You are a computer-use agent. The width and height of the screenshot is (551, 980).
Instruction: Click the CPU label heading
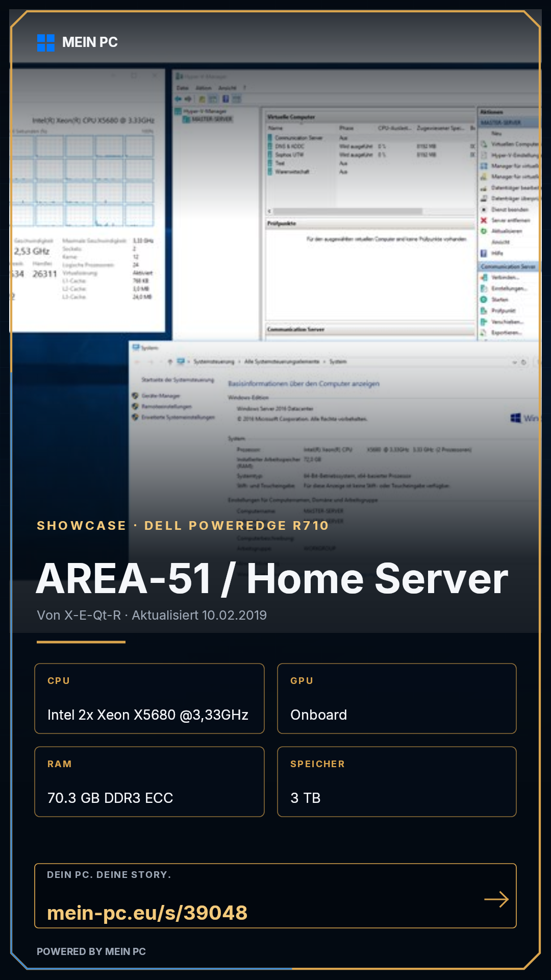(x=59, y=681)
